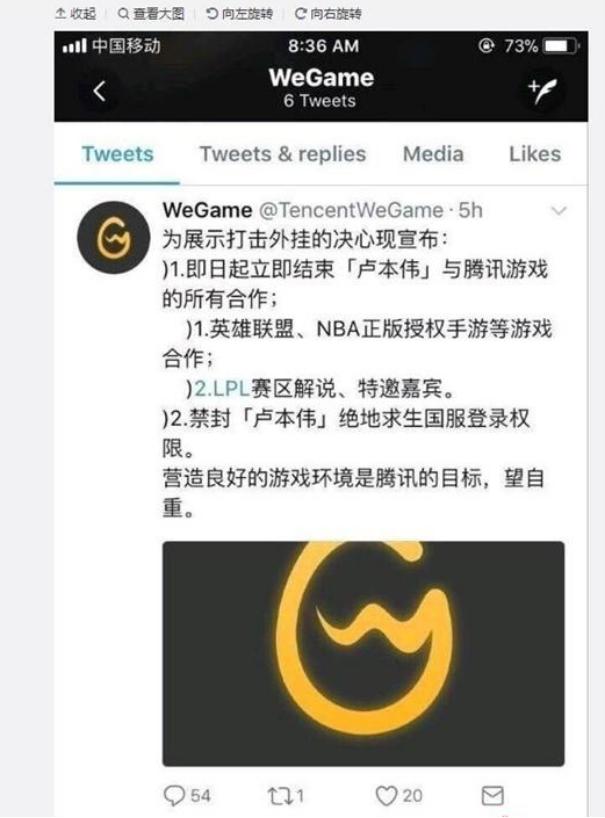Open the WeGame logo image in the tweet

click(363, 654)
